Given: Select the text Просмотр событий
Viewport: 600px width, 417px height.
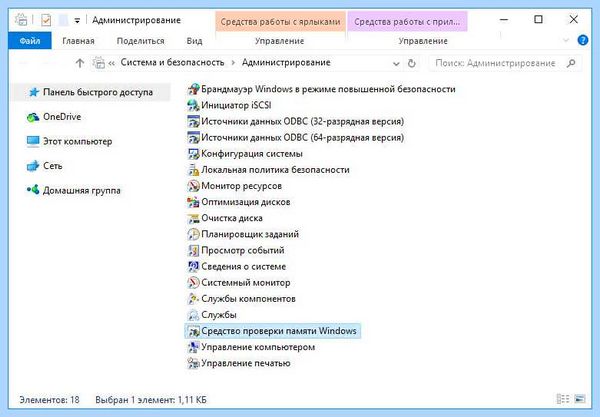Looking at the screenshot, I should (x=243, y=250).
